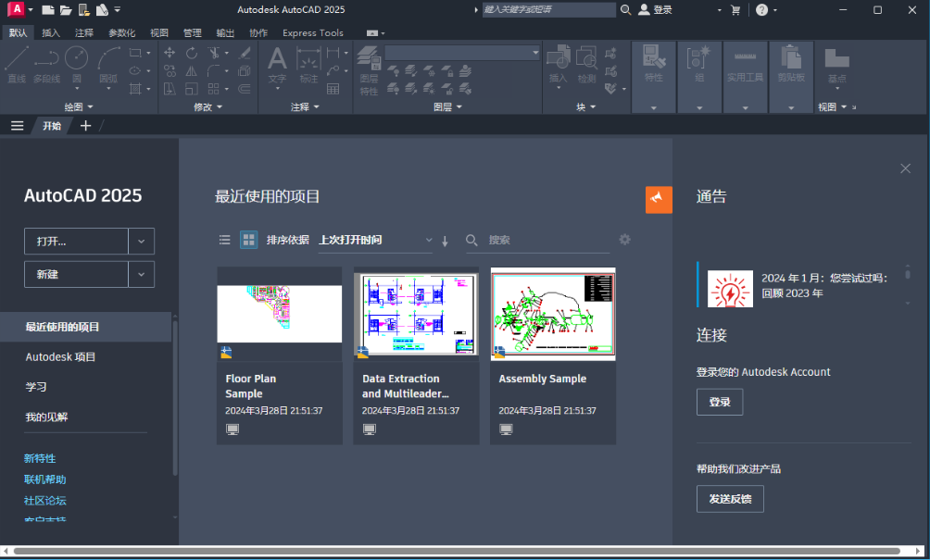Viewport: 930px width, 560px height.
Task: Click the 发送反馈 button
Action: [x=730, y=499]
